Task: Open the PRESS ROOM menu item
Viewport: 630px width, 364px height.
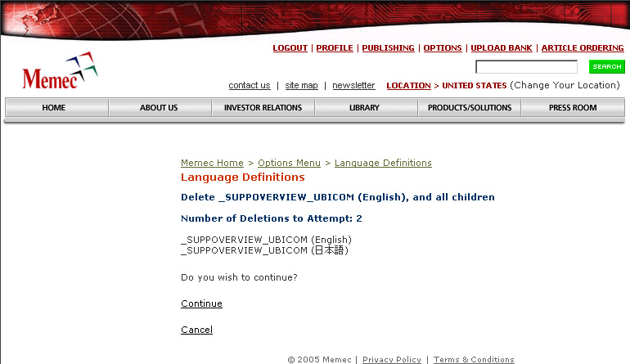Action: point(573,108)
